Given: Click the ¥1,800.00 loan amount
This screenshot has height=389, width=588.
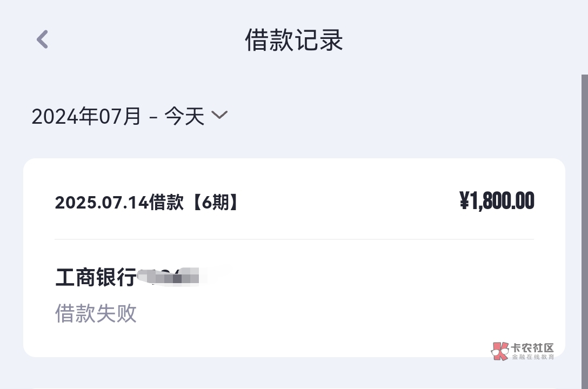Looking at the screenshot, I should click(x=497, y=201).
